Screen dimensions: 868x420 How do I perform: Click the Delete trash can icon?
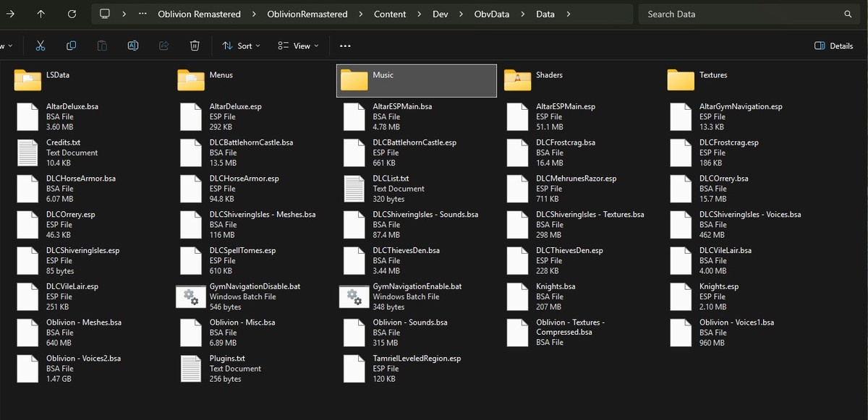point(195,46)
